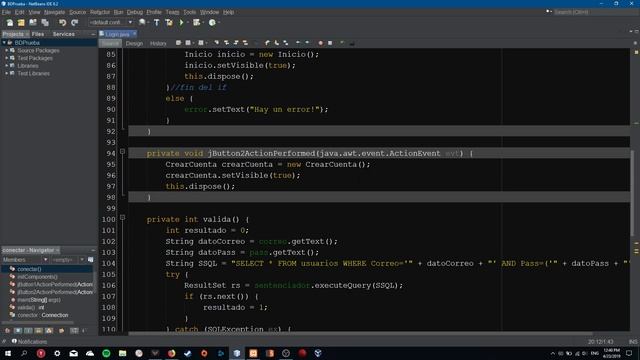Open Spotify from the taskbar
The image size is (640, 360).
106,353
